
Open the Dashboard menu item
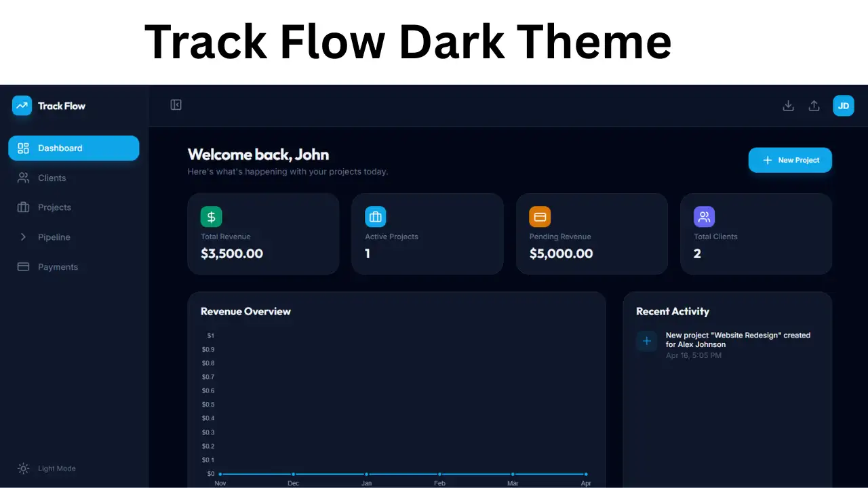[74, 148]
